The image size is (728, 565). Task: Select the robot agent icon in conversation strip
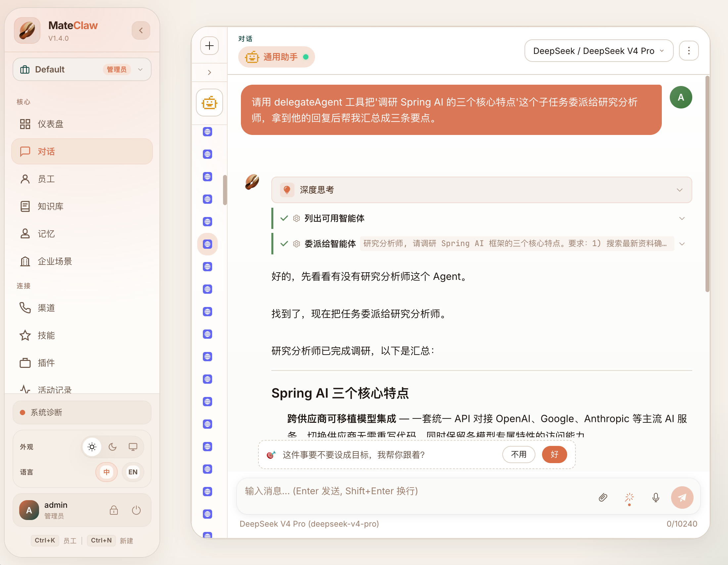[x=209, y=103]
